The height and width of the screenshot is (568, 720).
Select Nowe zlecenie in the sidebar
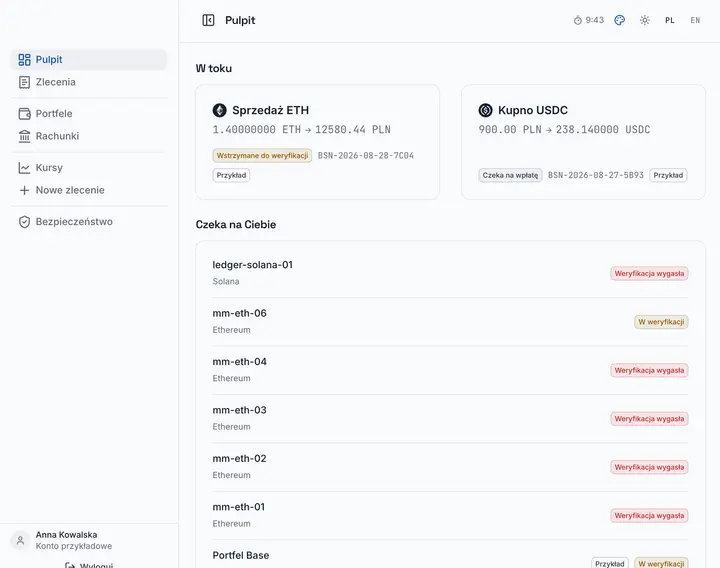89,190
